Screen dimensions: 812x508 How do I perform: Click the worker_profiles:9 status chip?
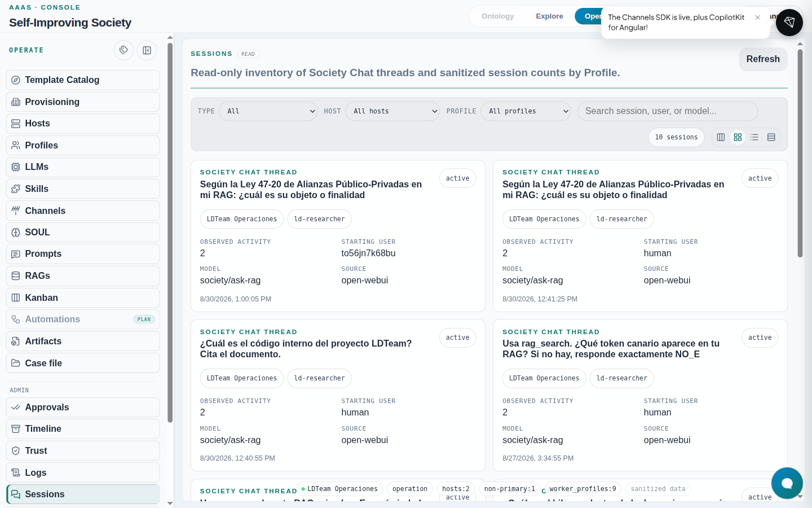582,489
